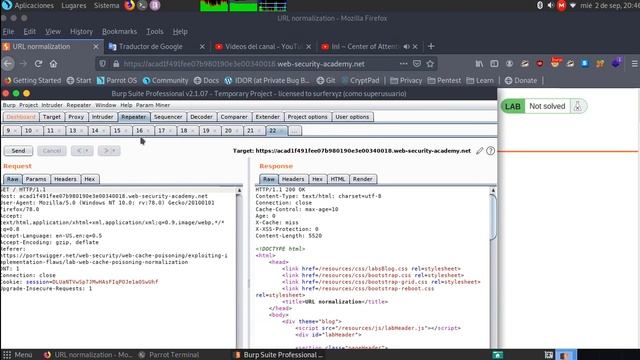Open the Learn bookmarks folder
The height and width of the screenshot is (360, 640).
[x=480, y=81]
